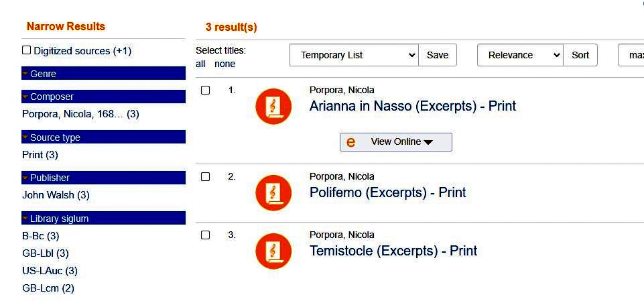Open the Source type facet header
Screen dimensions: 644x301
click(x=55, y=137)
